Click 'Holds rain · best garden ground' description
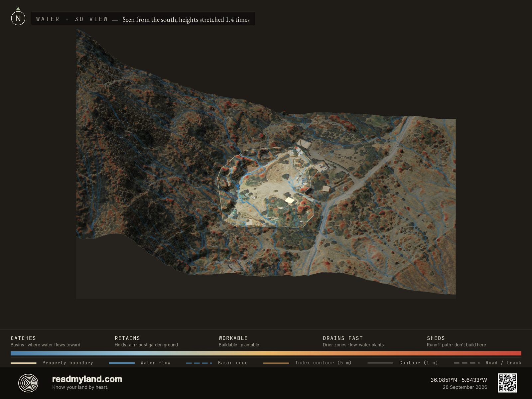532x399 pixels. [146, 345]
